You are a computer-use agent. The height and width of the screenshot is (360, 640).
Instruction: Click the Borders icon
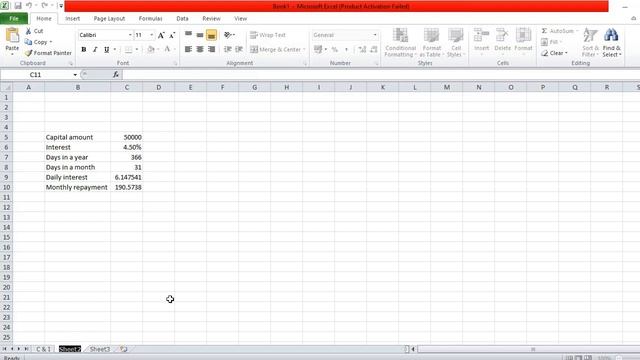tap(129, 49)
